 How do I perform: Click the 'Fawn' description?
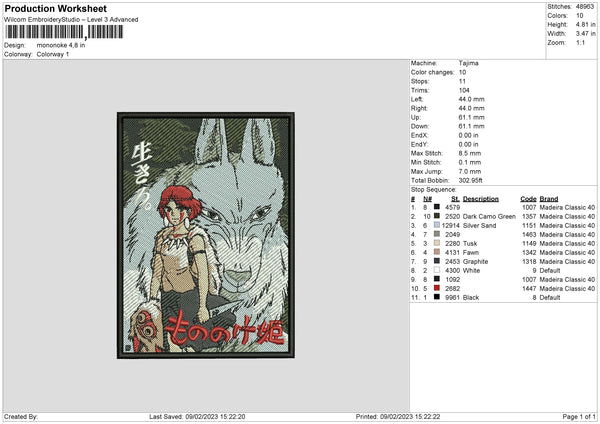[471, 253]
